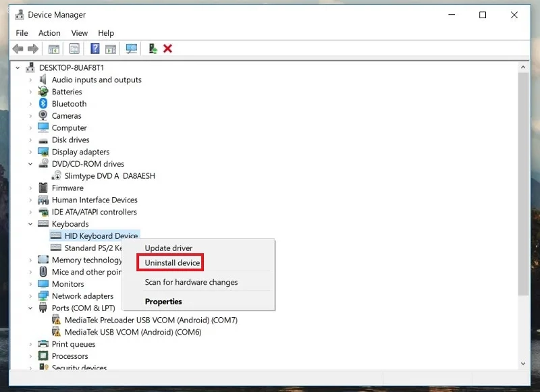
Task: Click the Print queues printer icon
Action: [x=43, y=344]
